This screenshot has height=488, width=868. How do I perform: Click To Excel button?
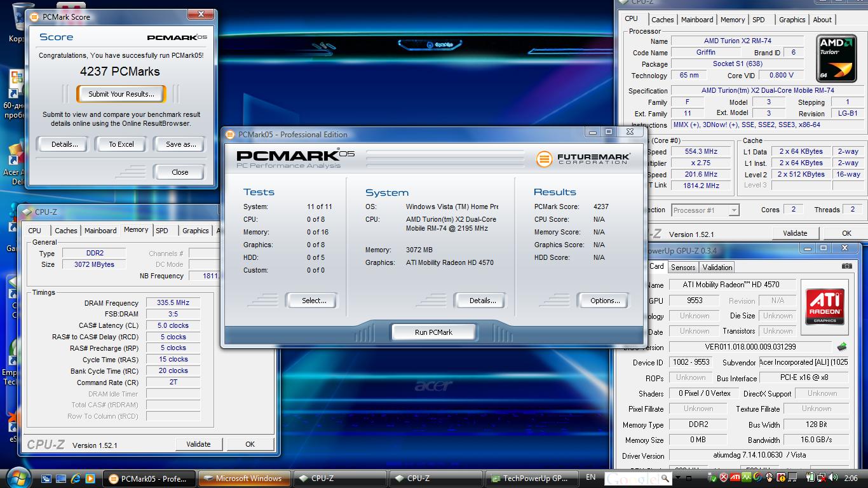121,144
